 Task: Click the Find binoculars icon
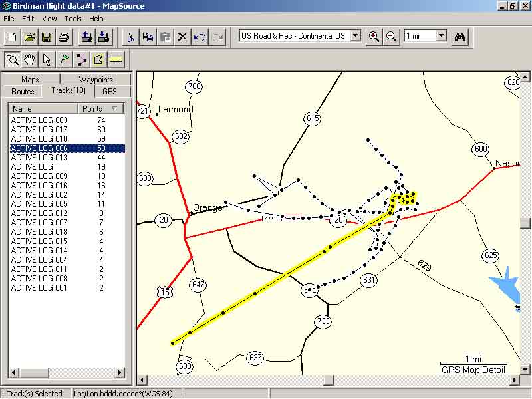[460, 37]
